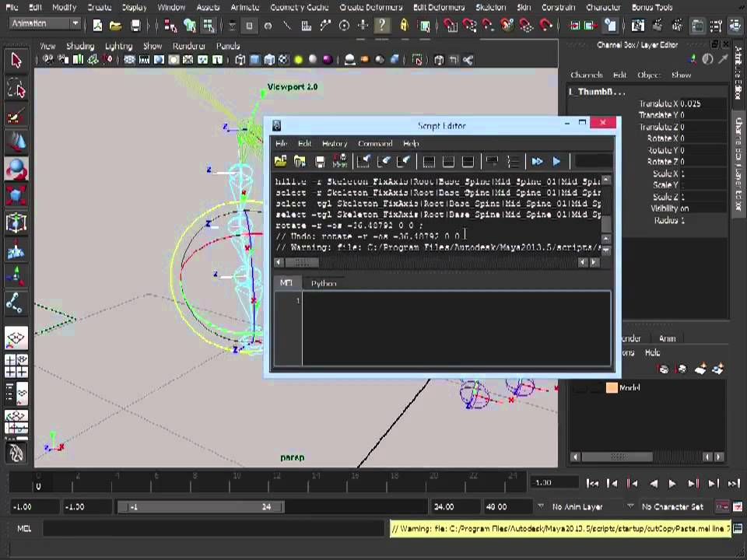Open Channels menu in Channel Box
The image size is (747, 560).
[x=587, y=75]
